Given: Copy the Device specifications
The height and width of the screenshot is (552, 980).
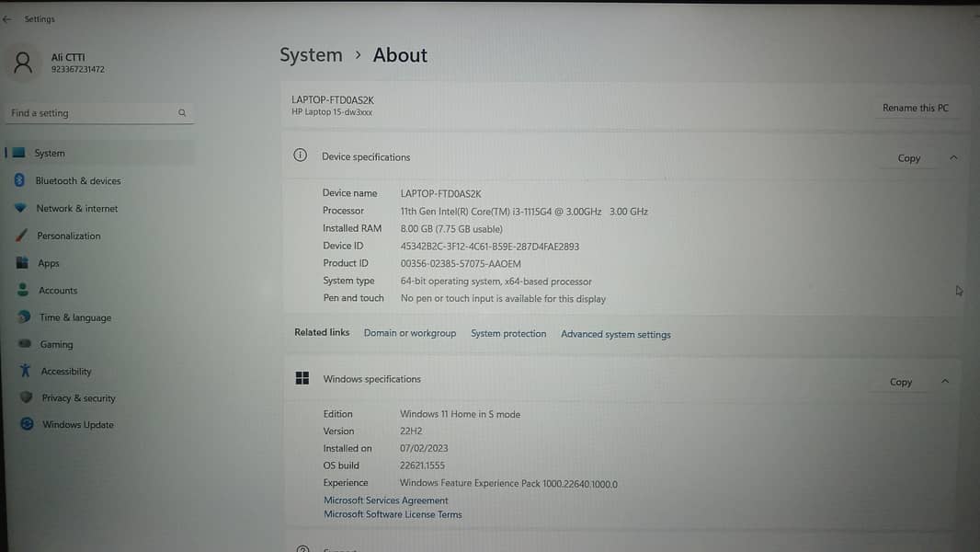Looking at the screenshot, I should (908, 158).
